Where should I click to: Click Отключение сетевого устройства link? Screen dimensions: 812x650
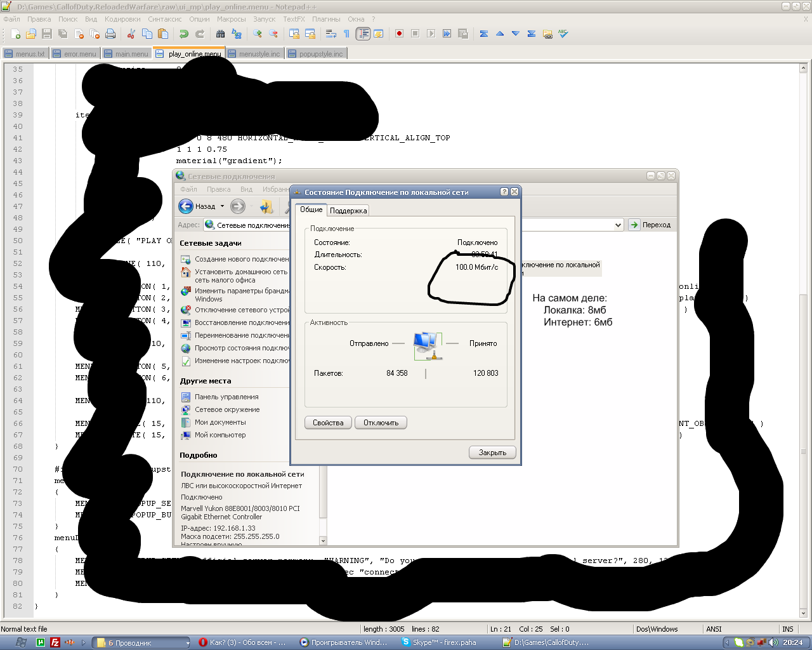[x=235, y=310]
